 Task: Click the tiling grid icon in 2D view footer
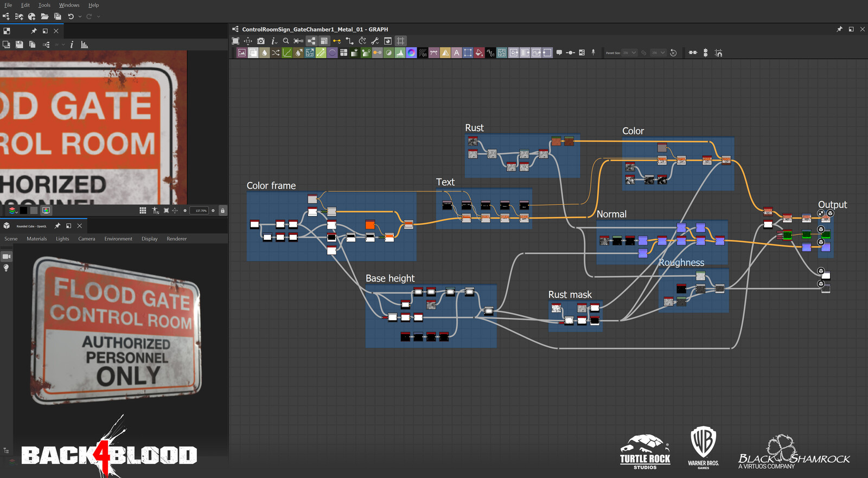coord(143,211)
